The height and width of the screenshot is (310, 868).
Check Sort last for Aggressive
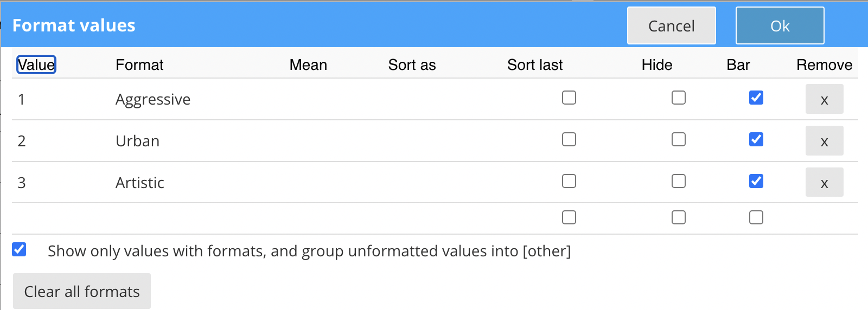[x=569, y=98]
